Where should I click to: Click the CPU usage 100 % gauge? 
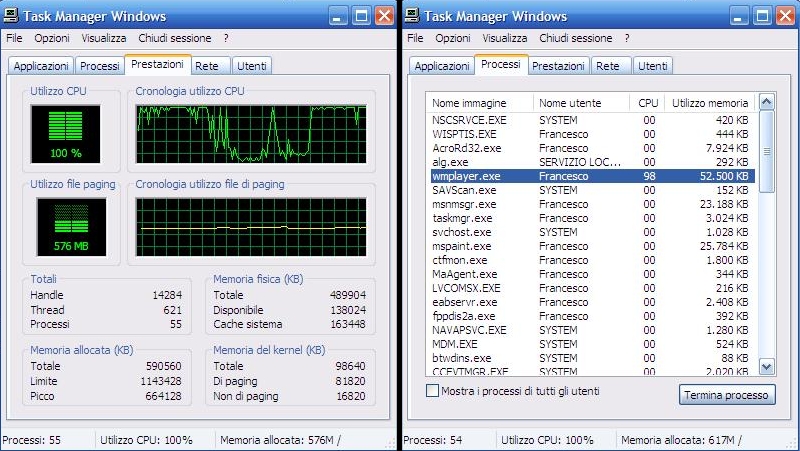coord(65,134)
